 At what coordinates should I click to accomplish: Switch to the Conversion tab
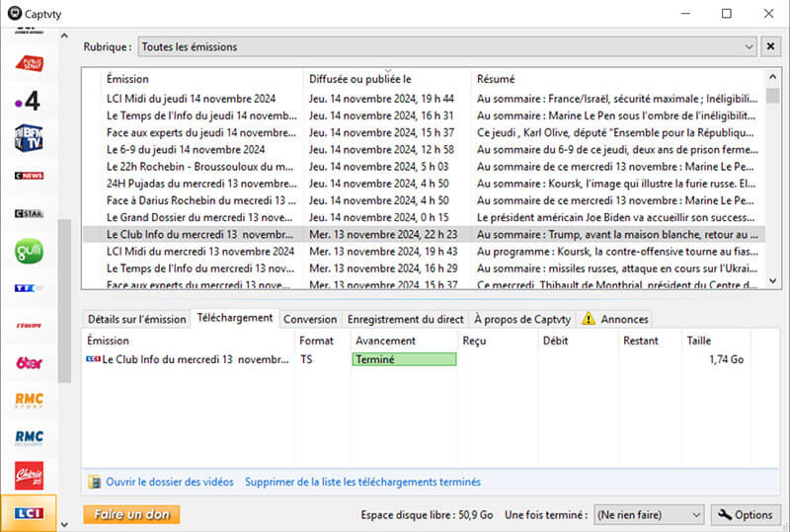[x=309, y=319]
